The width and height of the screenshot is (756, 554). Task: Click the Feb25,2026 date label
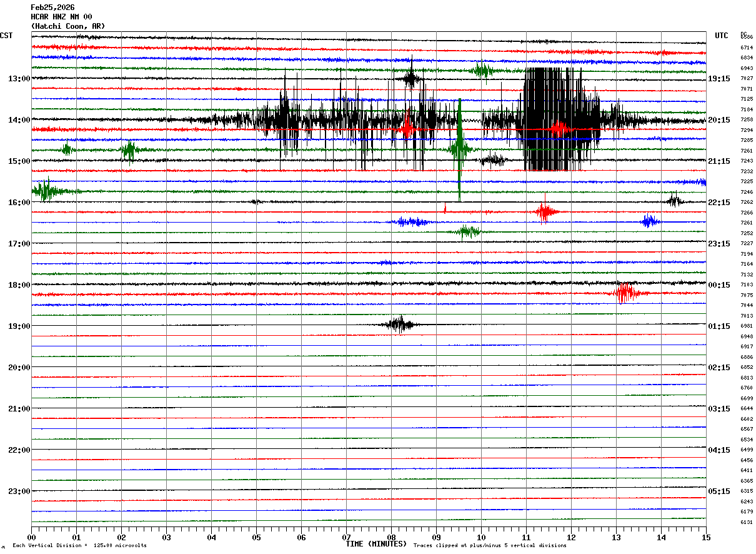(x=52, y=8)
